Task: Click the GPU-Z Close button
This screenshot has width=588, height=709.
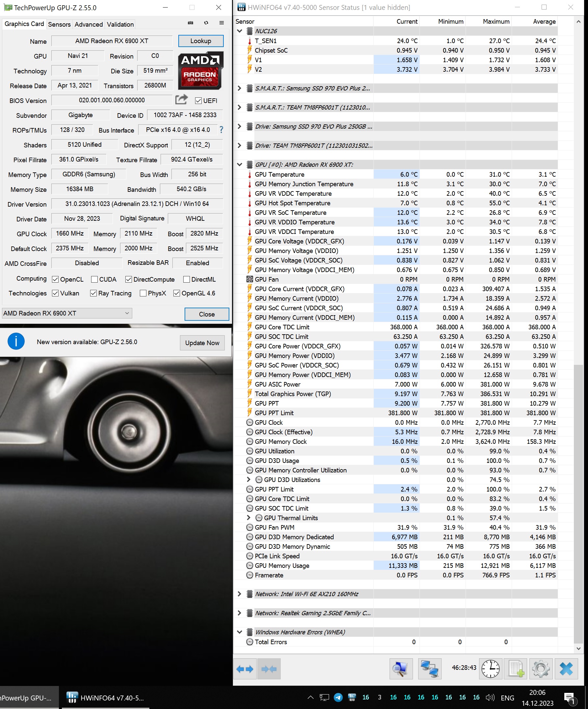Action: click(x=207, y=314)
